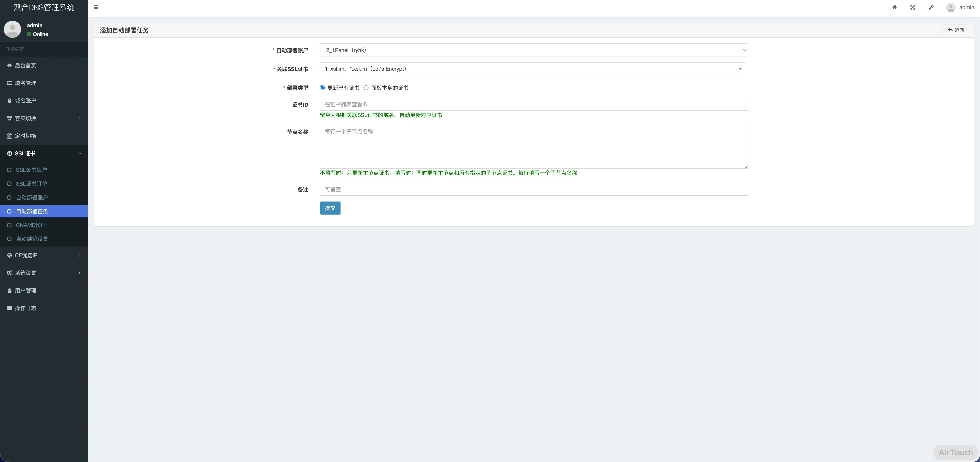Click the wrench settings icon

tap(931, 7)
